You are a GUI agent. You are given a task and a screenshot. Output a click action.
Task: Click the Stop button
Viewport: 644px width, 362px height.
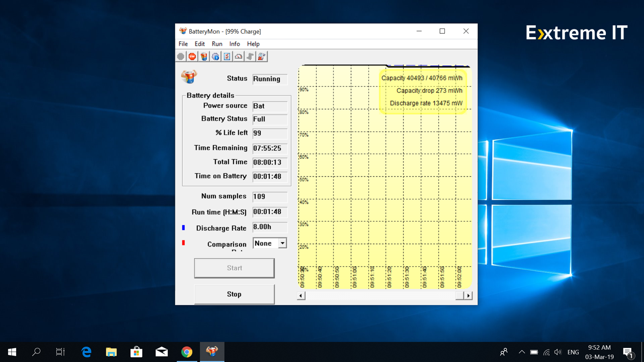tap(234, 294)
